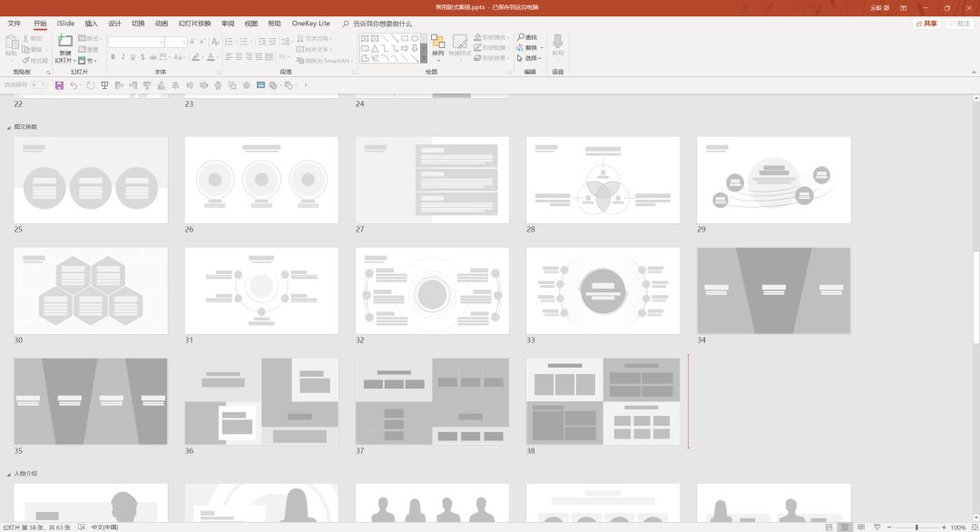Click the Dictate microphone icon

pos(557,41)
